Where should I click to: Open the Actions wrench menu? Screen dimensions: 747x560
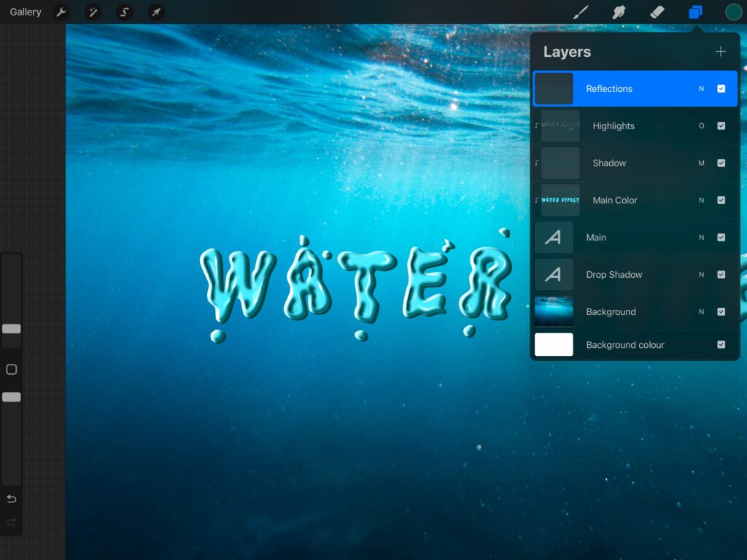point(61,12)
